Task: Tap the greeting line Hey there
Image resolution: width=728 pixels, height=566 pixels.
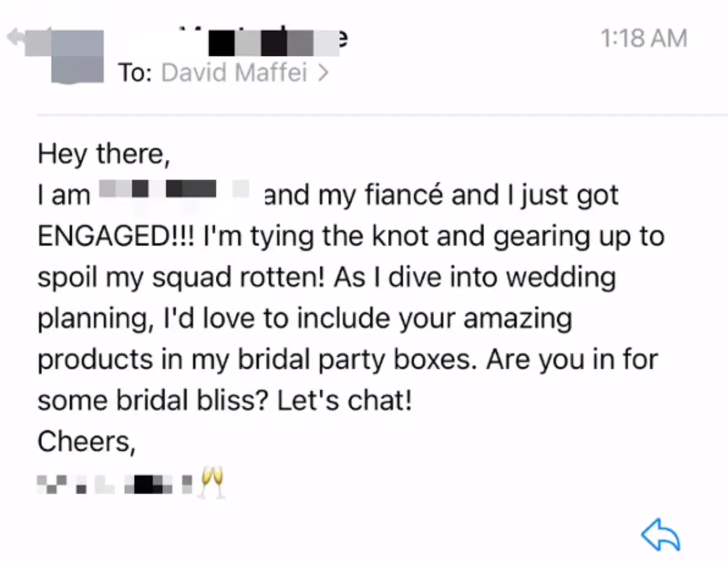Action: (103, 153)
